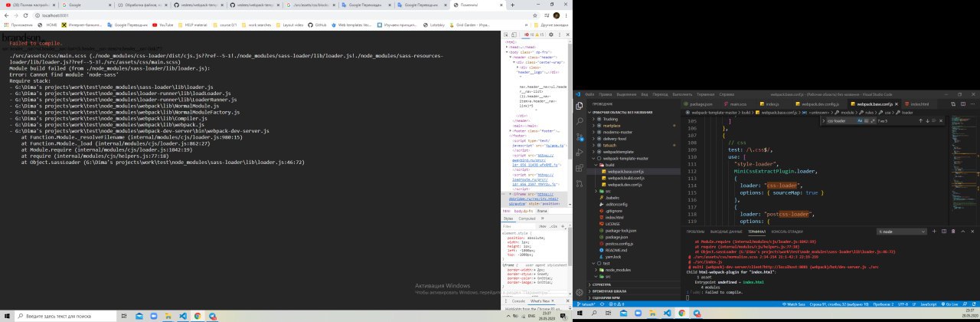Open Chrome from right taskbar
The height and width of the screenshot is (322, 980).
(x=681, y=314)
